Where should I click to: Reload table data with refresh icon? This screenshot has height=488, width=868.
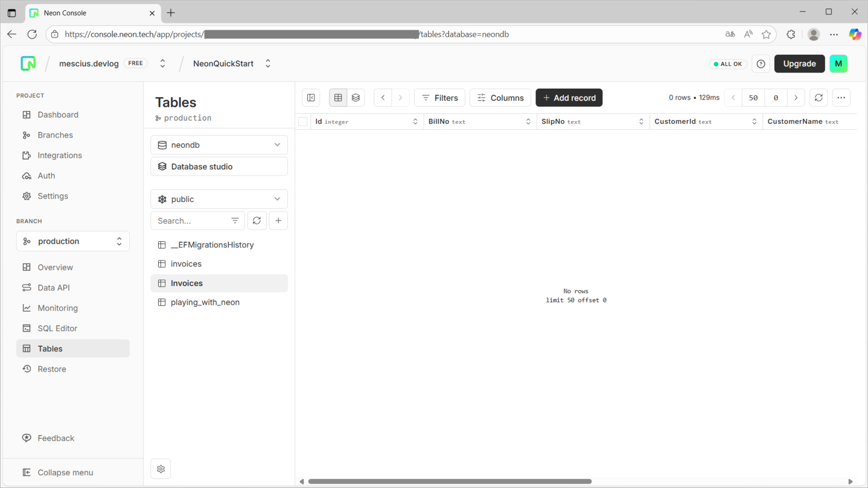click(819, 98)
